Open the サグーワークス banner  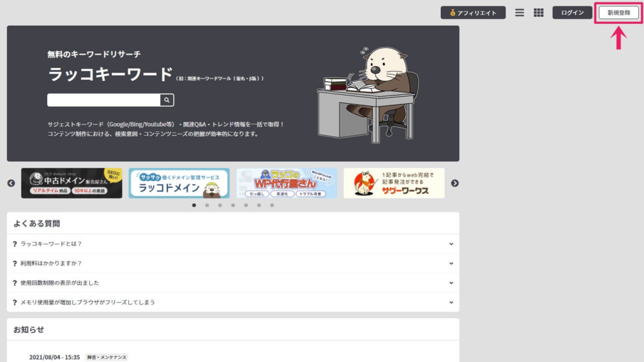coord(394,183)
